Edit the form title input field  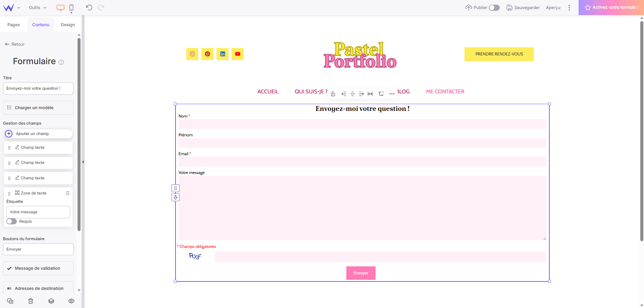tap(38, 88)
